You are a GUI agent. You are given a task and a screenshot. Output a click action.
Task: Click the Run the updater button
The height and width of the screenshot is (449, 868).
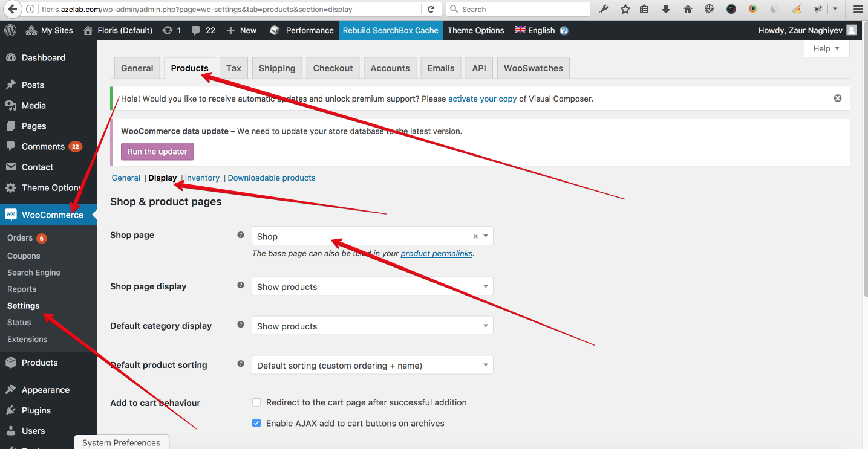click(x=157, y=152)
